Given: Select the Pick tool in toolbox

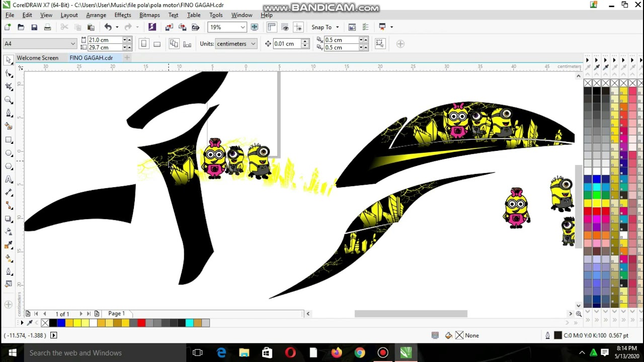Looking at the screenshot, I should (9, 60).
